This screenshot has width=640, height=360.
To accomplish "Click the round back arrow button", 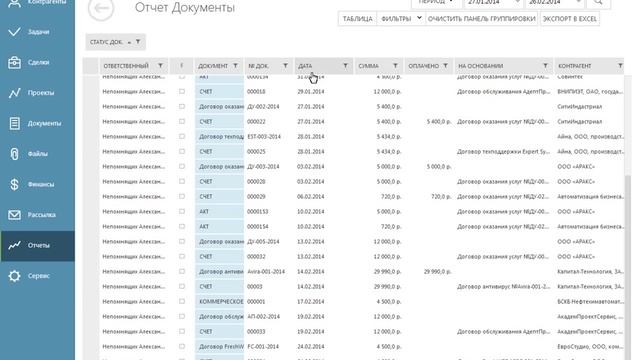I will [x=101, y=8].
